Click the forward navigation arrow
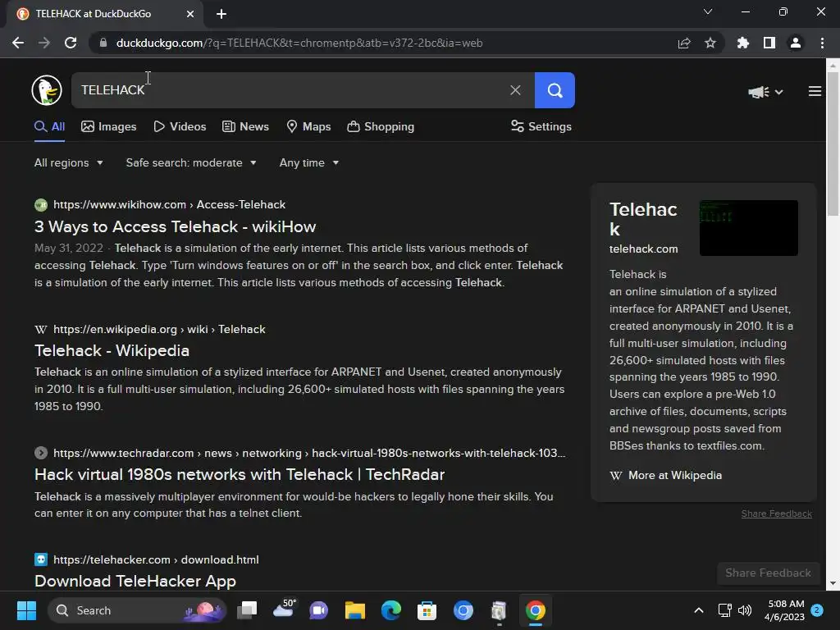Viewport: 840px width, 630px height. tap(44, 43)
